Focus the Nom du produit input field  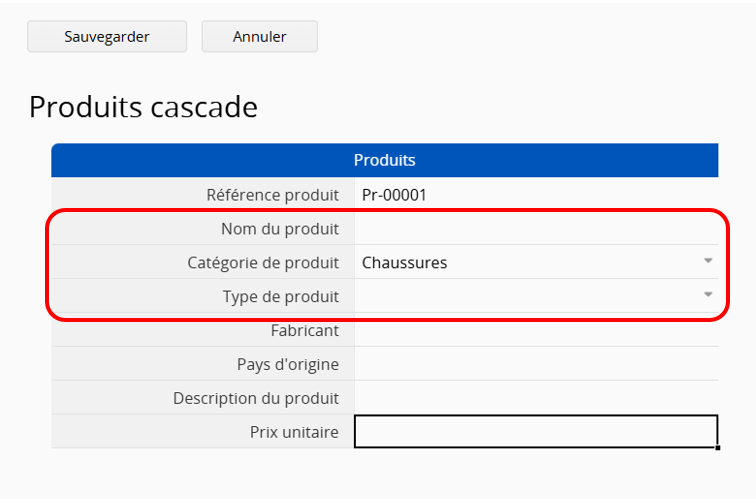[x=536, y=229]
